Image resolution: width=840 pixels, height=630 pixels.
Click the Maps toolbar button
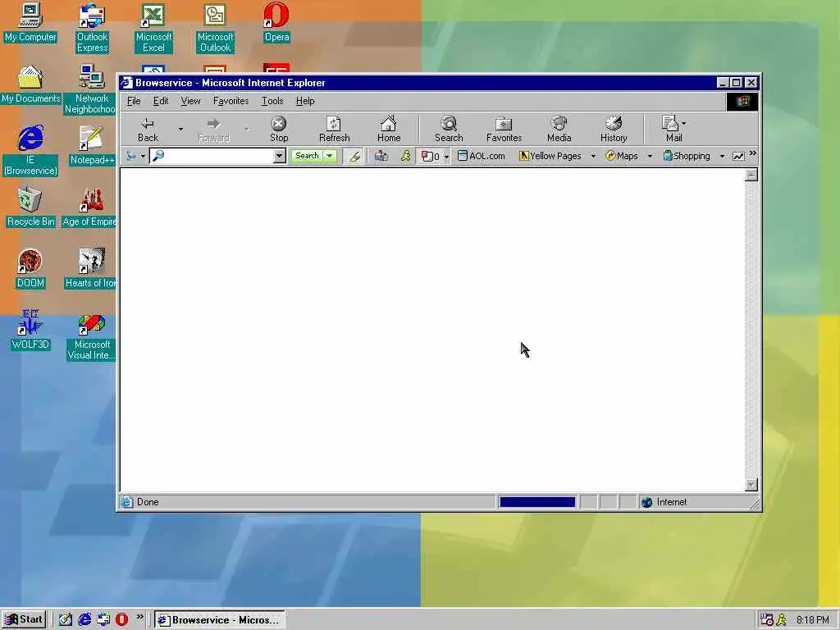(622, 156)
